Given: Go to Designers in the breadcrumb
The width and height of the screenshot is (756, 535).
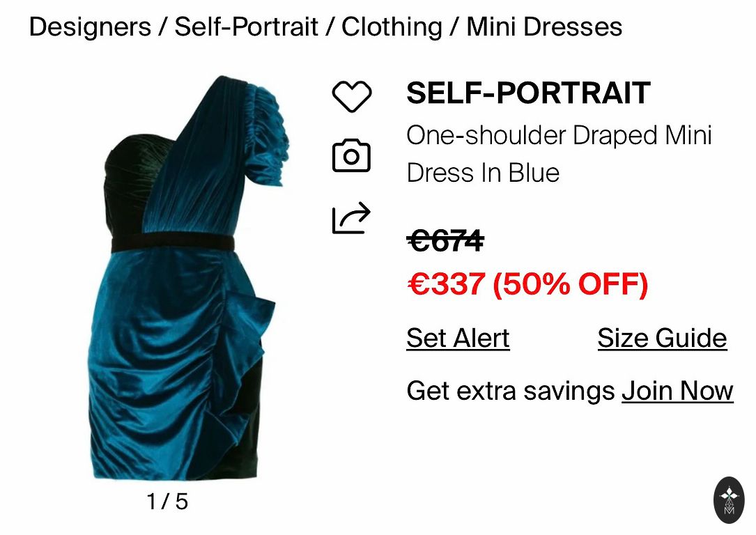Looking at the screenshot, I should tap(90, 26).
